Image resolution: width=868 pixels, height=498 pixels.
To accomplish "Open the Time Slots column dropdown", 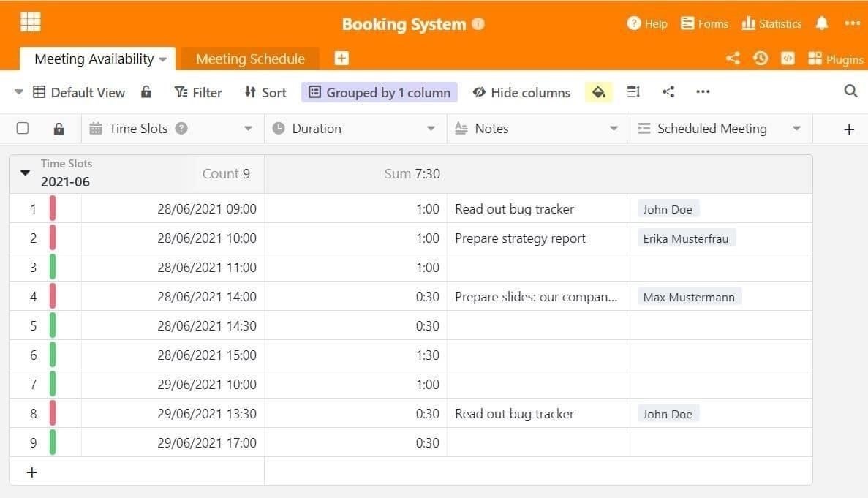I will [x=248, y=129].
